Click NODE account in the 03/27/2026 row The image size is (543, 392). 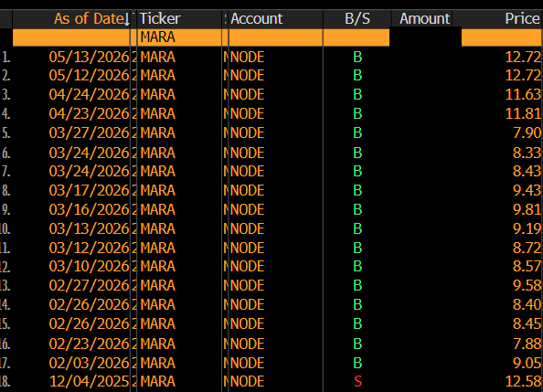pos(247,133)
